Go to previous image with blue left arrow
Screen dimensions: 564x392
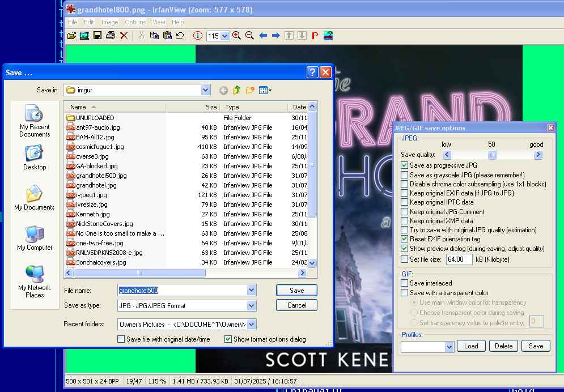(x=263, y=36)
